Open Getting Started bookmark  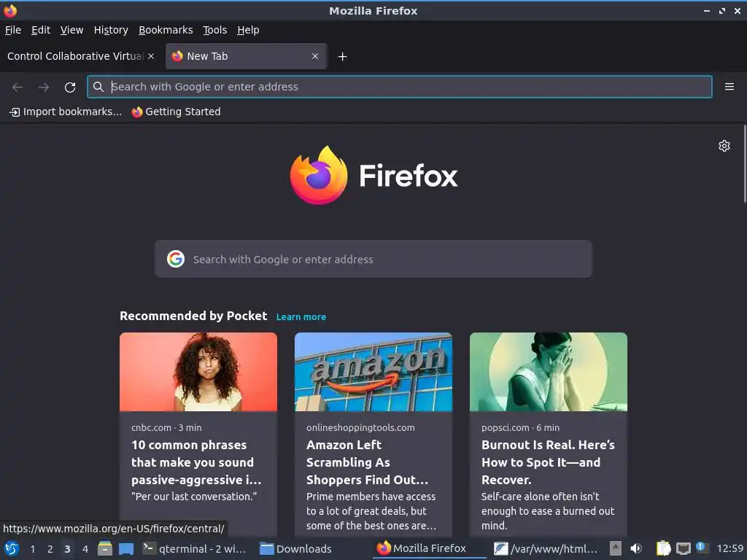(177, 112)
